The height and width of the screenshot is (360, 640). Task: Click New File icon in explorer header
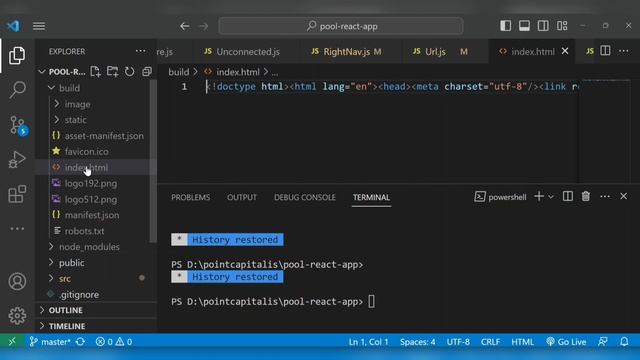[95, 71]
